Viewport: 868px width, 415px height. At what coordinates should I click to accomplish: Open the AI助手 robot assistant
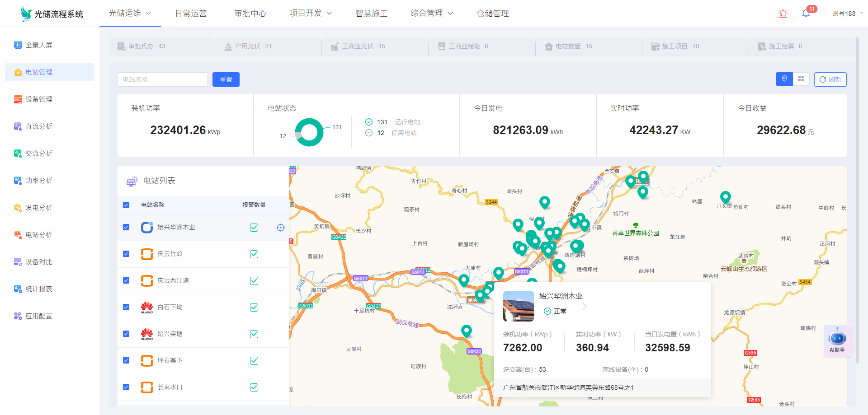coord(837,340)
